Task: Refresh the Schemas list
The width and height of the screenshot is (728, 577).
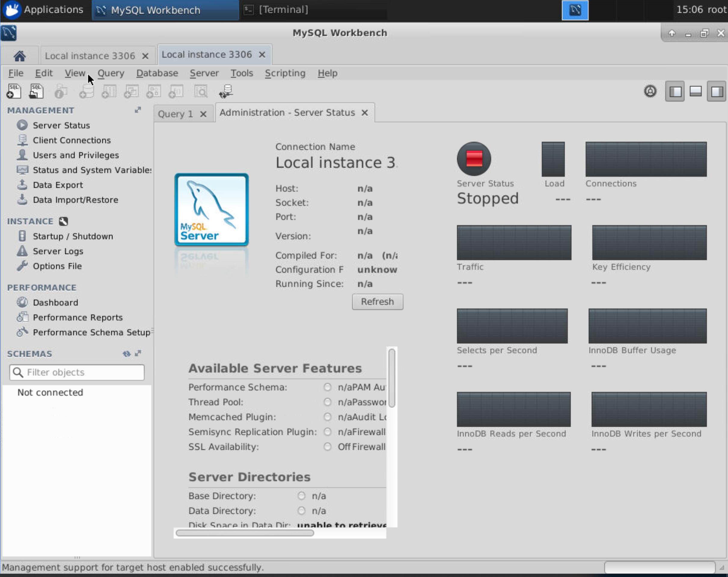Action: 127,353
